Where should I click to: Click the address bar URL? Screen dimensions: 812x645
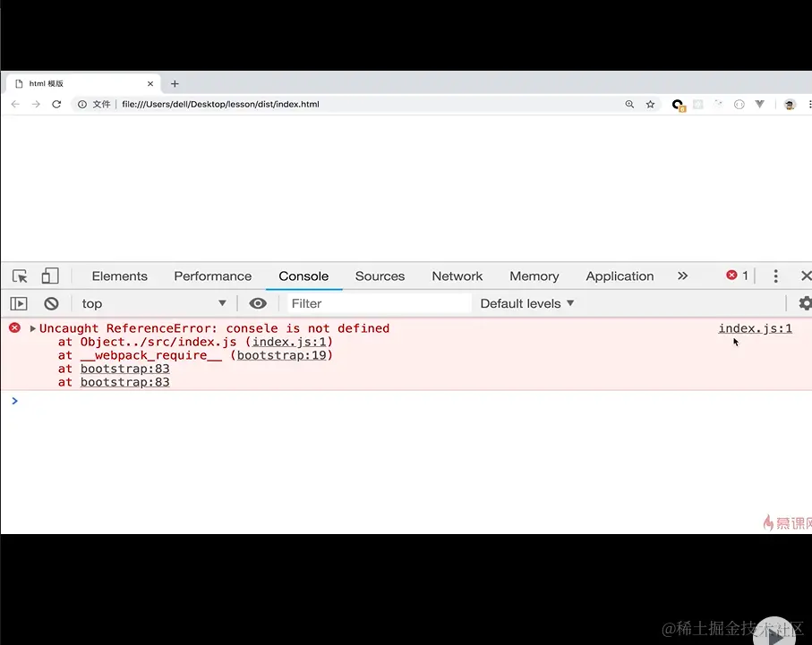[220, 104]
